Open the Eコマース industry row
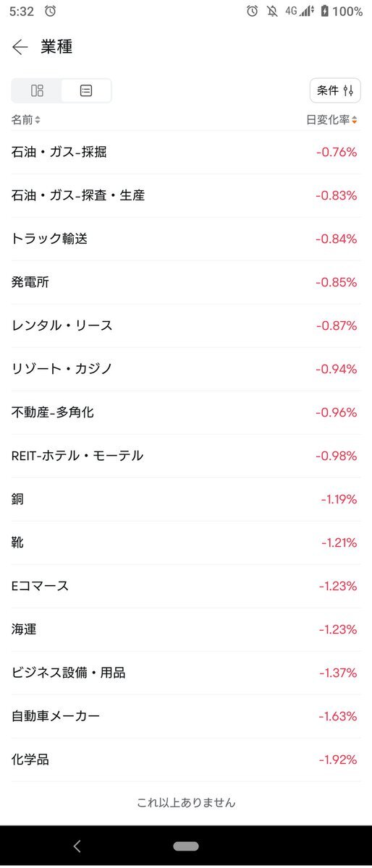 click(186, 586)
